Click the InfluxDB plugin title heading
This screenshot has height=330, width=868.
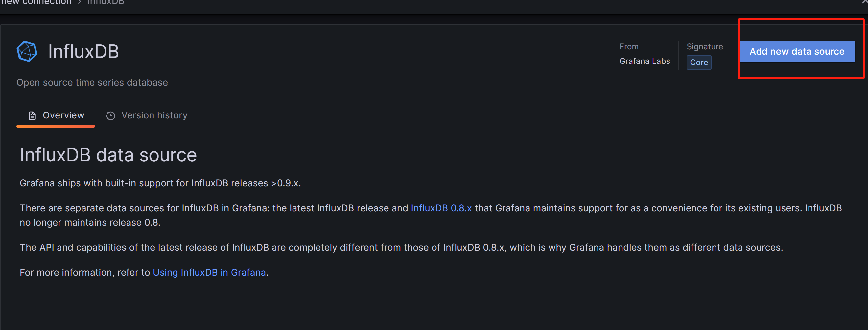[x=83, y=52]
